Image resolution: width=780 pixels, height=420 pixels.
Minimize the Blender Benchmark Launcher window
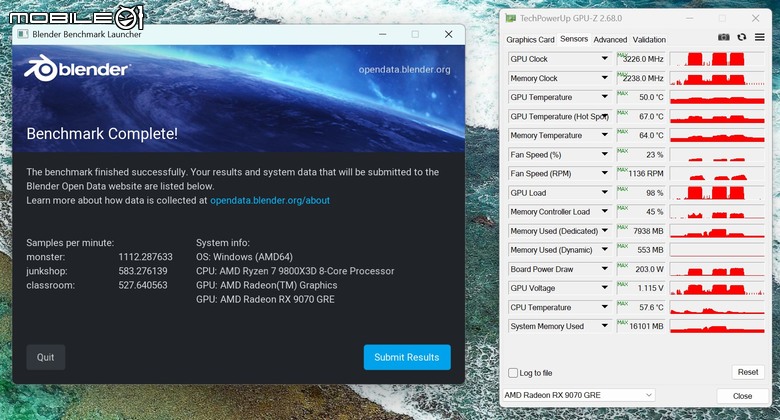click(x=383, y=34)
